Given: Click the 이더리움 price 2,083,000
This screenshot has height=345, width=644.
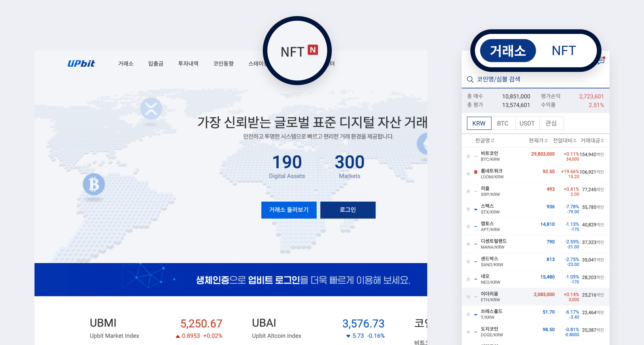Looking at the screenshot, I should 544,294.
